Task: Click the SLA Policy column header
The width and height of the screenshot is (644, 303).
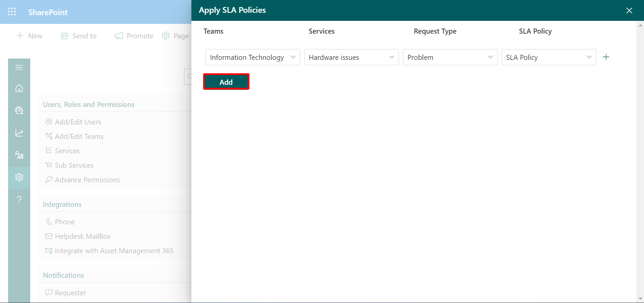Action: pos(535,31)
